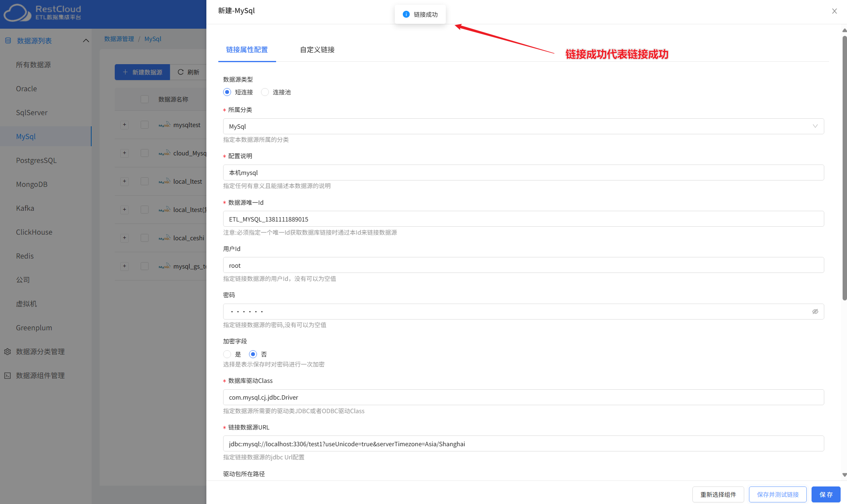Click the mysqltest data source name
The width and height of the screenshot is (847, 504).
(187, 125)
